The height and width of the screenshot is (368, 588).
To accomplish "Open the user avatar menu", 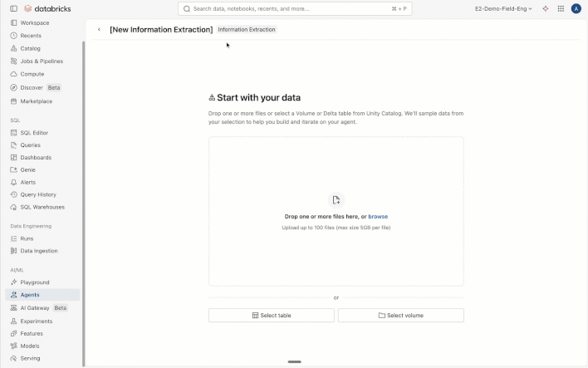I will [576, 8].
